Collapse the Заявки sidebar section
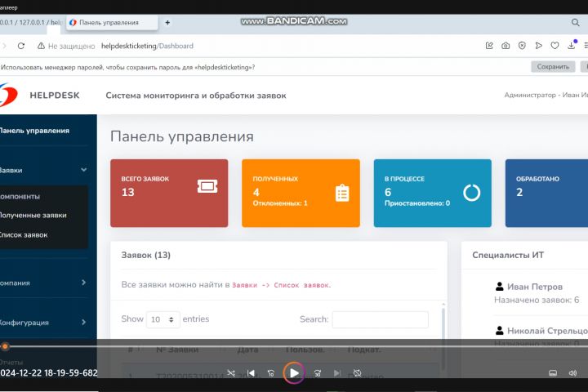This screenshot has width=588, height=392. [x=43, y=171]
